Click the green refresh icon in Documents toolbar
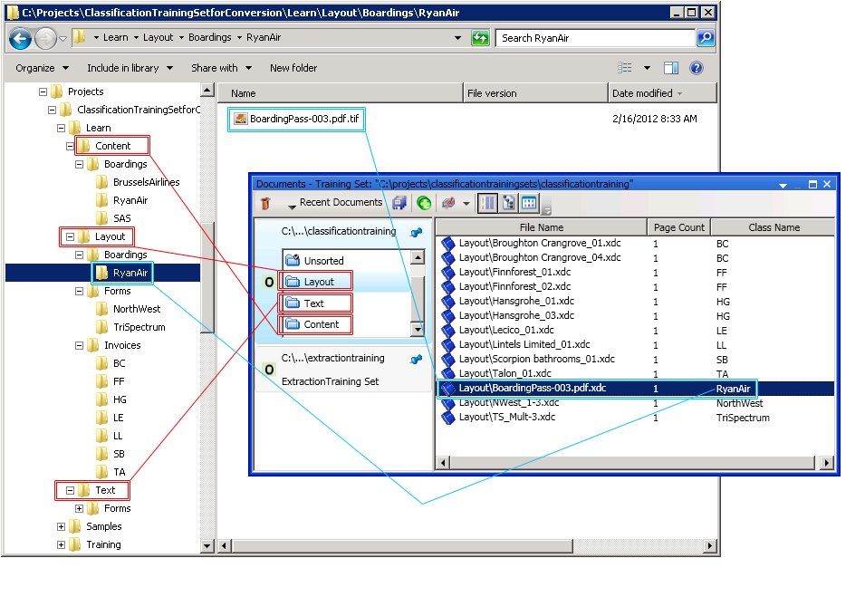Viewport: 865px width, 616px height. (x=424, y=202)
